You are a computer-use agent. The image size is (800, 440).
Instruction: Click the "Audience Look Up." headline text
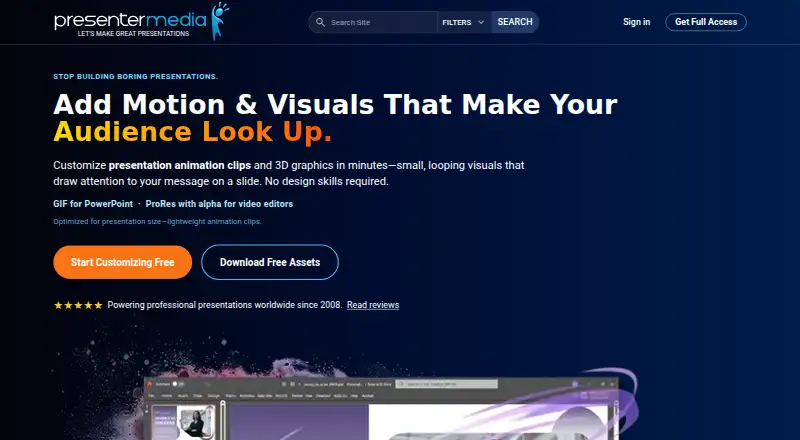click(x=192, y=132)
